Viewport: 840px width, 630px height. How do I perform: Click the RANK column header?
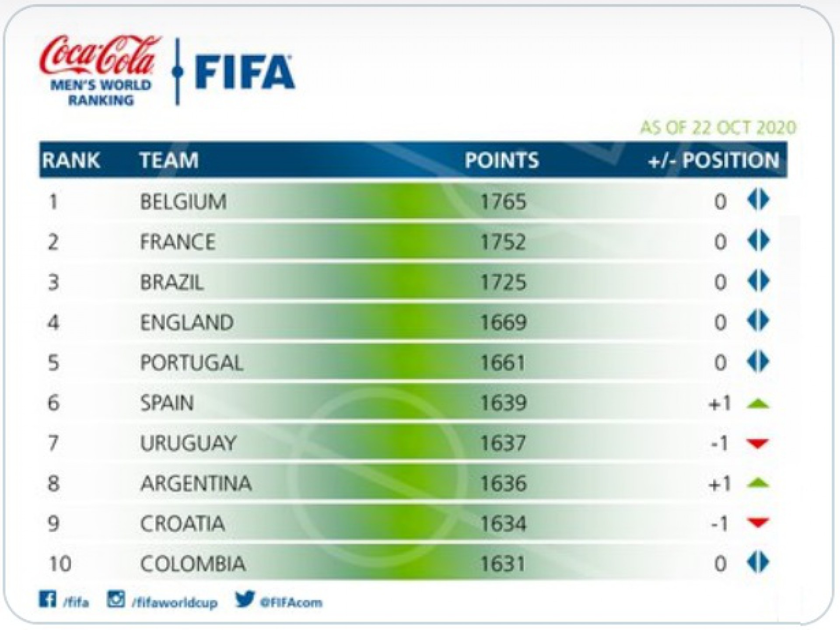(71, 160)
